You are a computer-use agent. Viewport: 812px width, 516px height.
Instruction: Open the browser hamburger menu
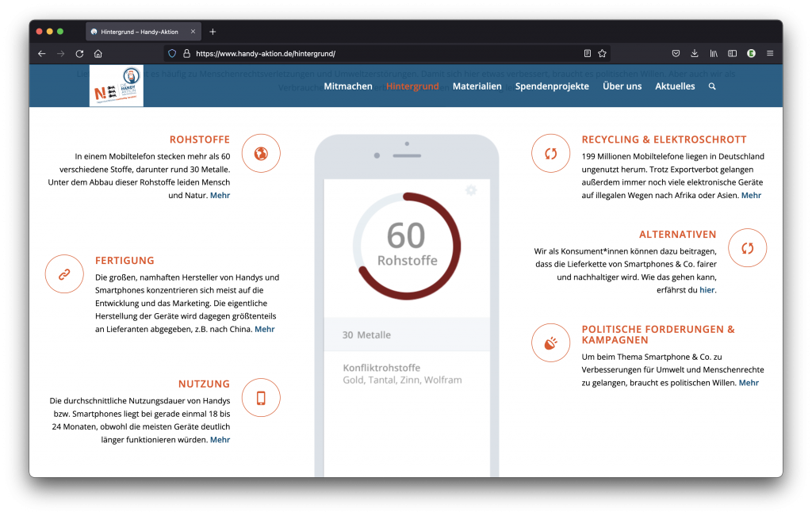pos(769,53)
